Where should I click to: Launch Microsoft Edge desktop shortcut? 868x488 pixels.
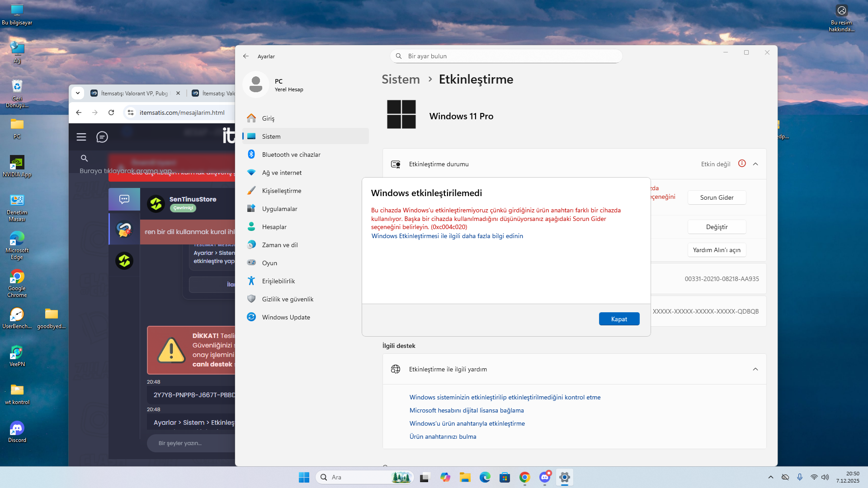click(x=17, y=245)
